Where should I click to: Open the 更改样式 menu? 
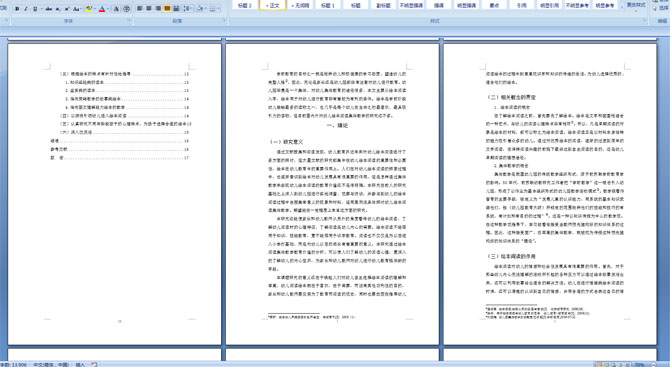(636, 5)
